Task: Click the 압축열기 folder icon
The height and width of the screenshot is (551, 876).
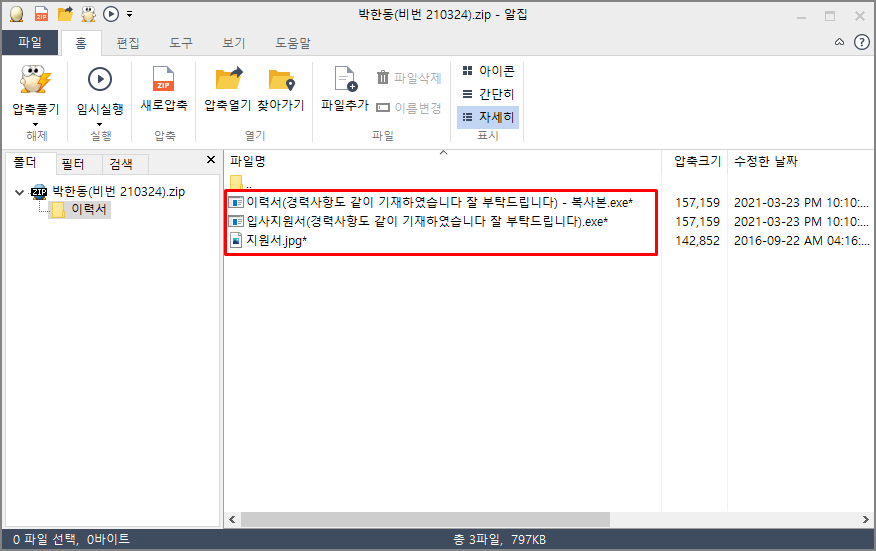Action: coord(229,79)
